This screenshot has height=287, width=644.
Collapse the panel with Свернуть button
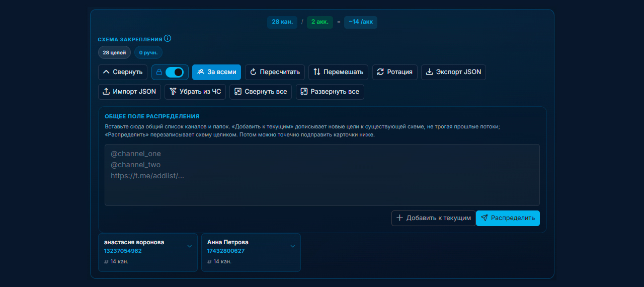click(123, 72)
